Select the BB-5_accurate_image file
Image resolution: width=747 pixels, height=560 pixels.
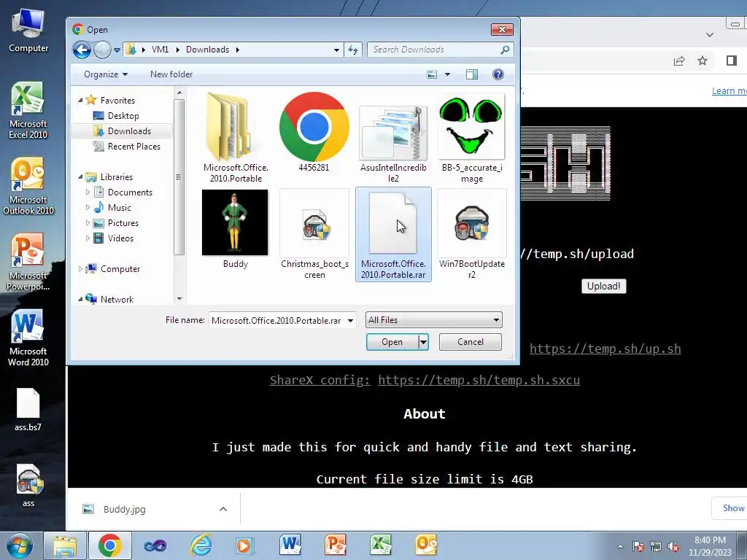tap(472, 138)
